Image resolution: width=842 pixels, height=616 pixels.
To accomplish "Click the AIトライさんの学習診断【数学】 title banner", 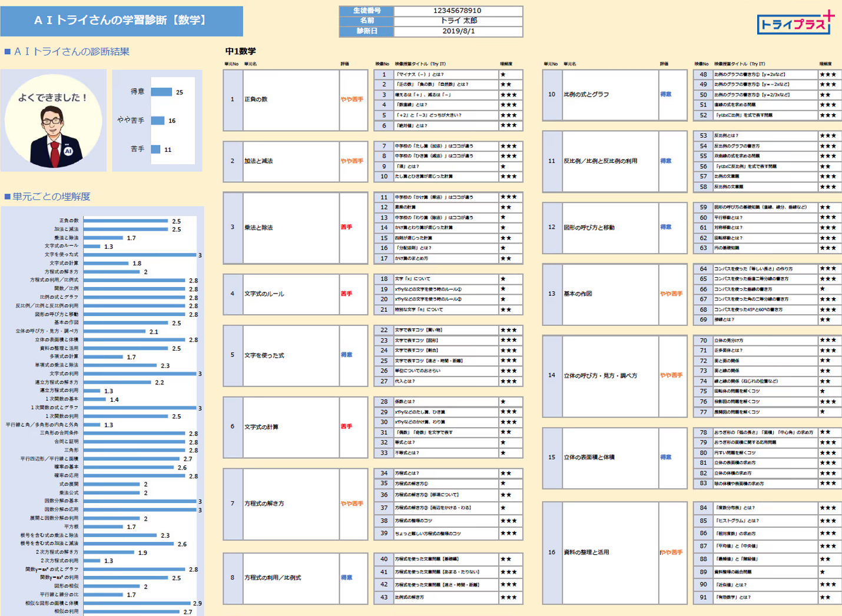I will point(121,21).
